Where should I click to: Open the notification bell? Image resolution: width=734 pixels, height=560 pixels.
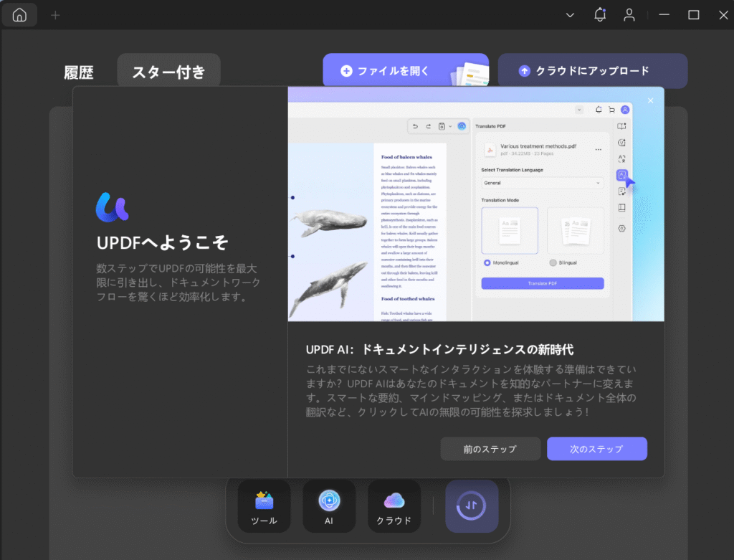point(600,15)
